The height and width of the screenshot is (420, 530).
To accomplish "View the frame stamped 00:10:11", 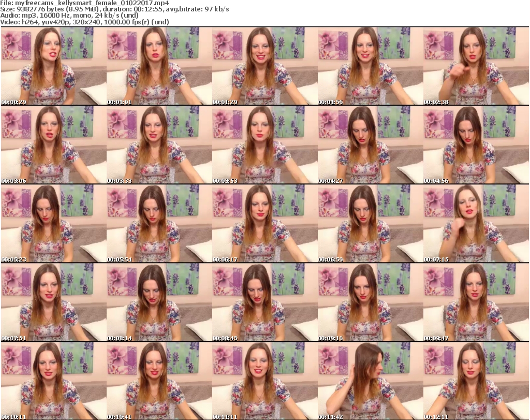I will click(53, 381).
